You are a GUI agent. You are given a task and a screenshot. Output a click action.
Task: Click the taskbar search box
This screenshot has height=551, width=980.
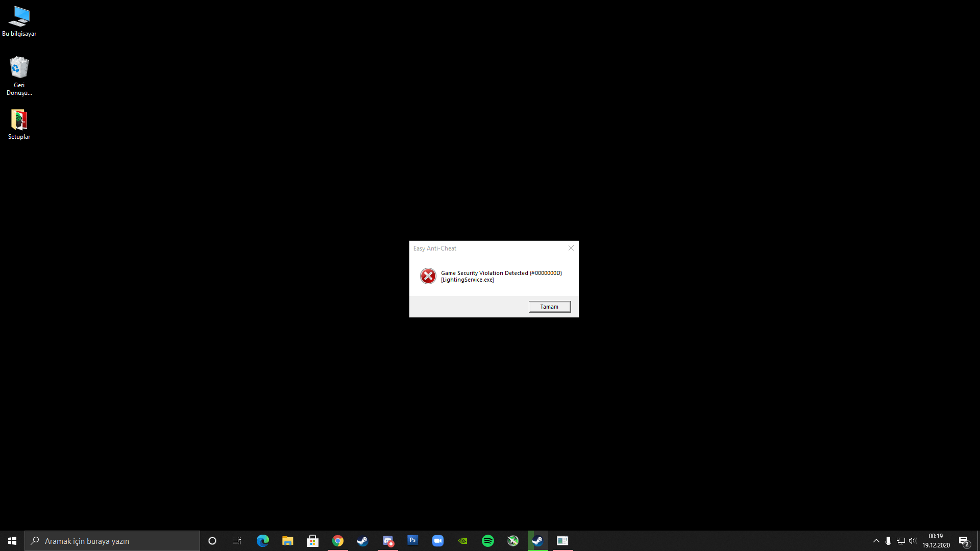(x=112, y=541)
